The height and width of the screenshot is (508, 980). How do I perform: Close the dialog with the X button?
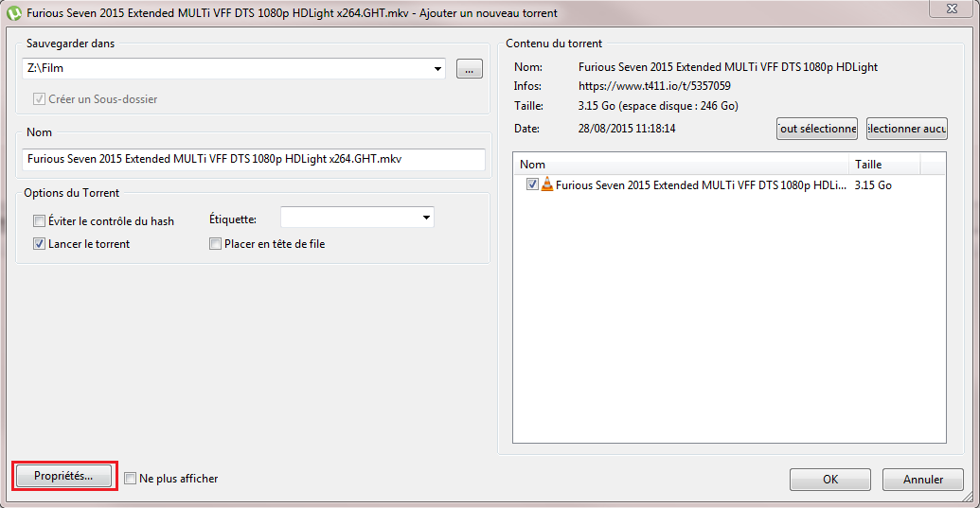(952, 9)
